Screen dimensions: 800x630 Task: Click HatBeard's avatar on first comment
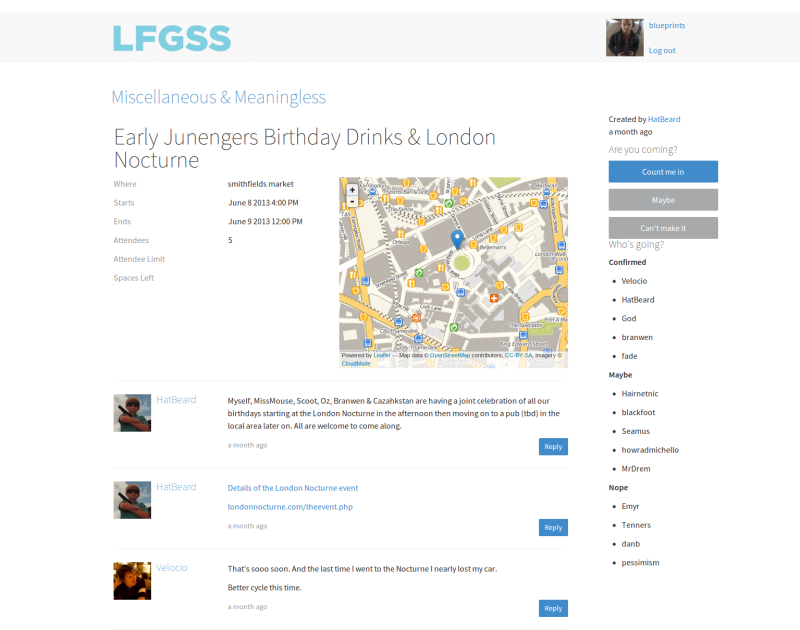point(132,413)
